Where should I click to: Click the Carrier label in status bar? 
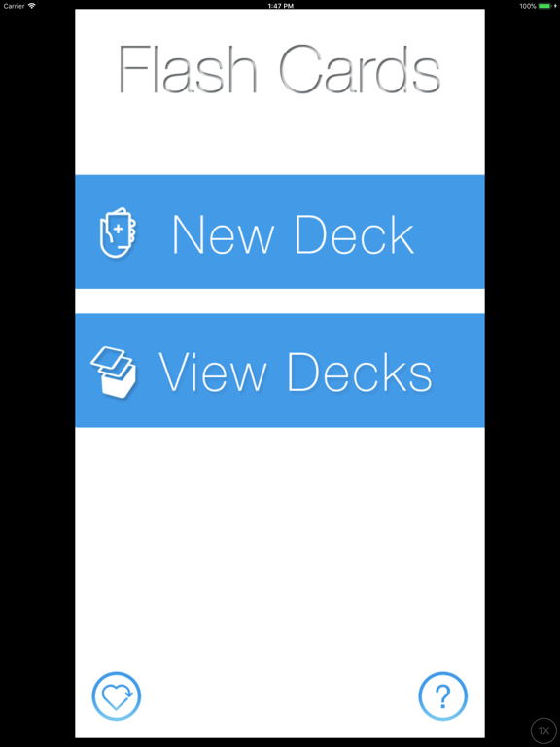(x=14, y=6)
